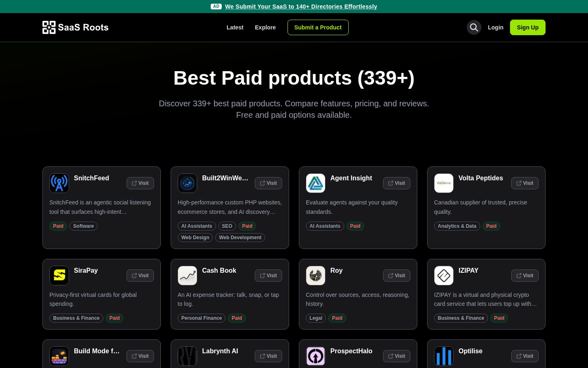Viewport: 588px width, 368px height.
Task: Click Cash Book description about expense tracker
Action: pyautogui.click(x=228, y=299)
